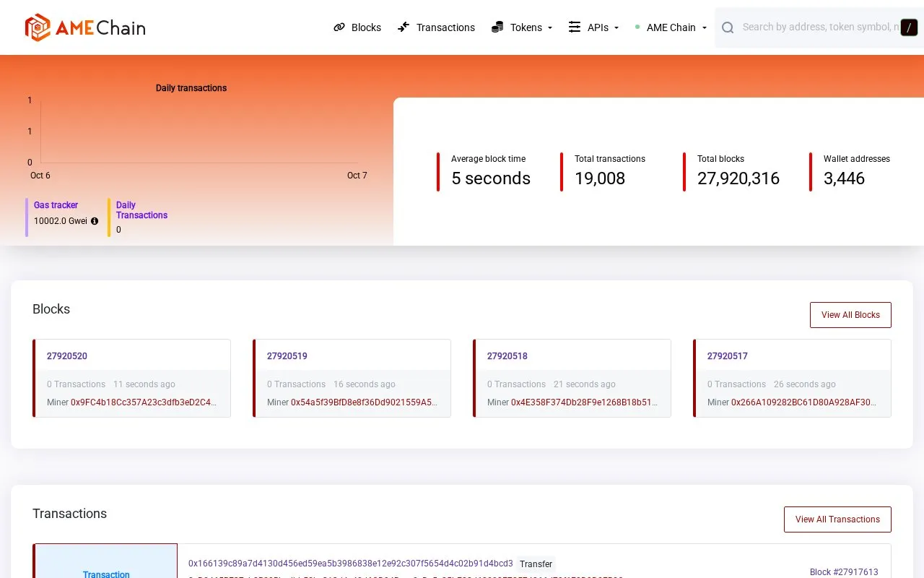Viewport: 924px width, 578px height.
Task: Click the green network status dot
Action: point(637,27)
